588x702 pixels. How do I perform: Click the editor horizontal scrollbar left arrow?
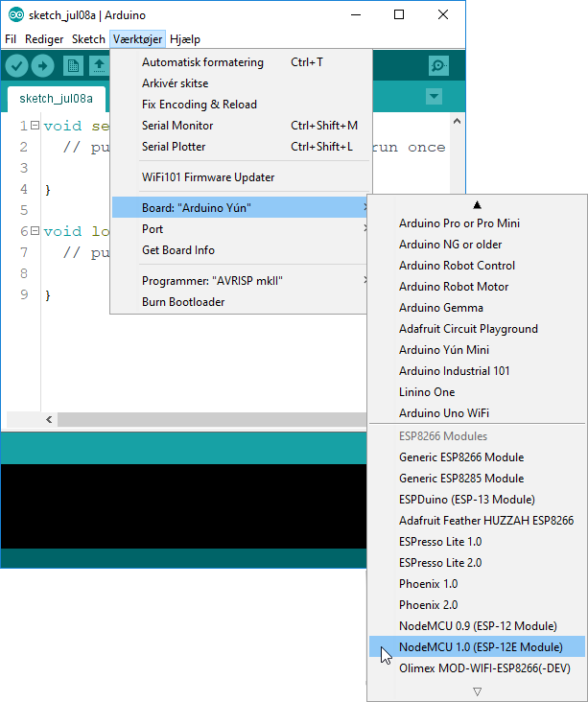point(50,420)
